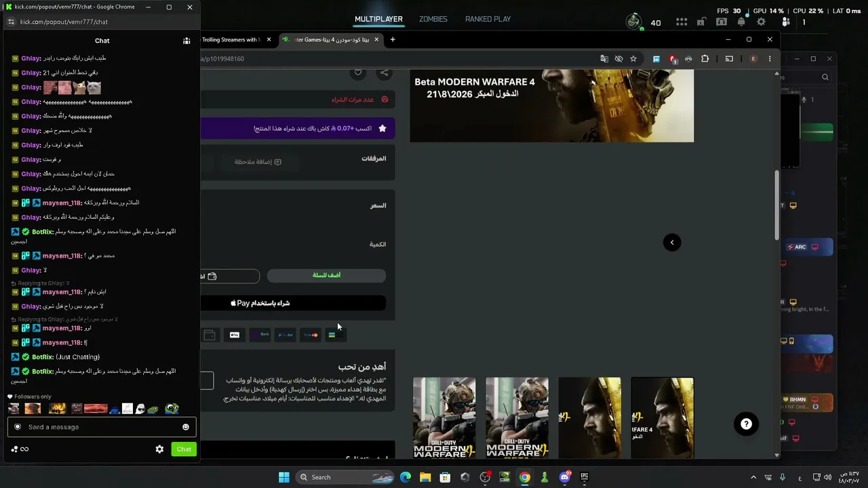Open the game settings gear icon
Image resolution: width=868 pixels, height=488 pixels.
click(x=761, y=22)
